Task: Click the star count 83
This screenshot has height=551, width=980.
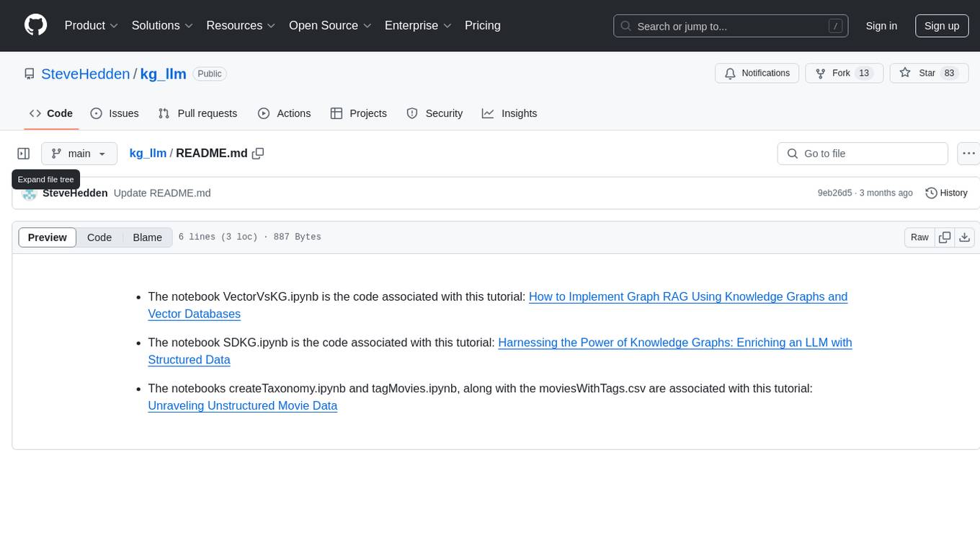Action: point(949,74)
